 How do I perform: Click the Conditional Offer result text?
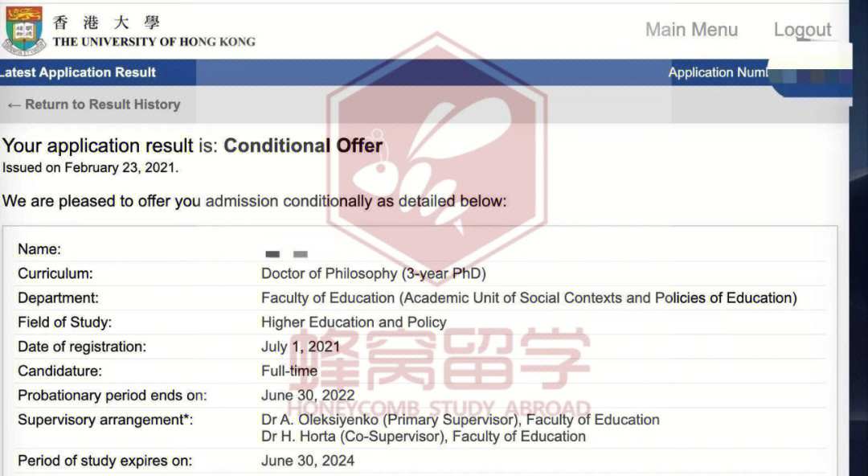click(303, 146)
